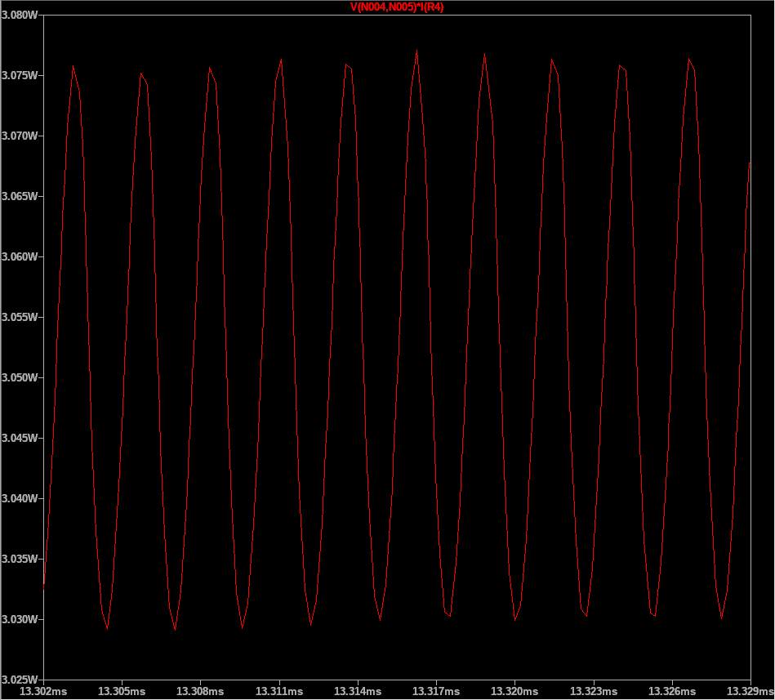This screenshot has height=700, width=775.
Task: Click the 13.326ms time axis label
Action: (672, 691)
